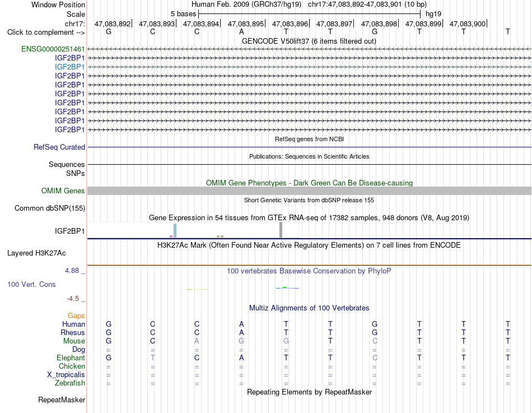Open the Common dbSNP(155) track label
Image resolution: width=532 pixels, height=413 pixels.
pyautogui.click(x=50, y=208)
